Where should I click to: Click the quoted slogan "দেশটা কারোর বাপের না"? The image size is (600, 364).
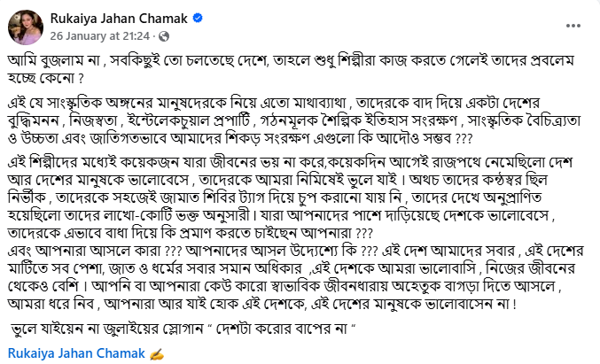point(281,329)
